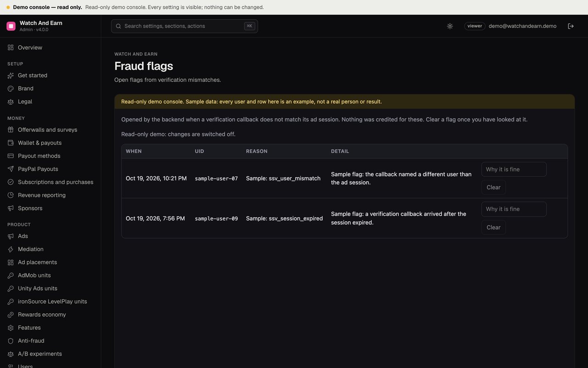Click the demo@watchandearn.demo account email
This screenshot has width=588, height=368.
pos(522,26)
